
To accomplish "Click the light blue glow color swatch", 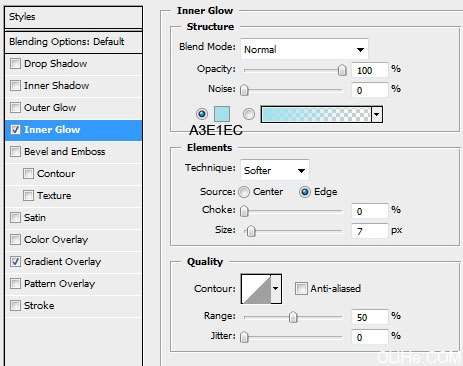I will [222, 114].
